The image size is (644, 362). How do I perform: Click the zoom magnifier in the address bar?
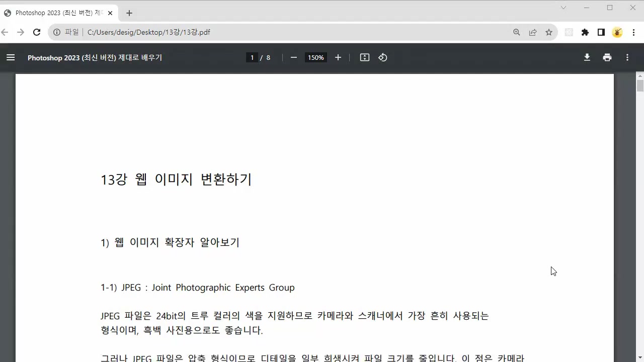click(x=516, y=32)
